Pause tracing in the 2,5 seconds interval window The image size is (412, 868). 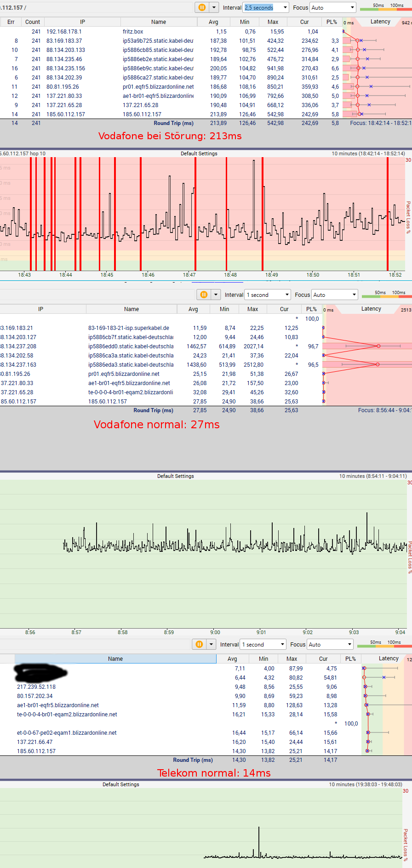pyautogui.click(x=202, y=7)
